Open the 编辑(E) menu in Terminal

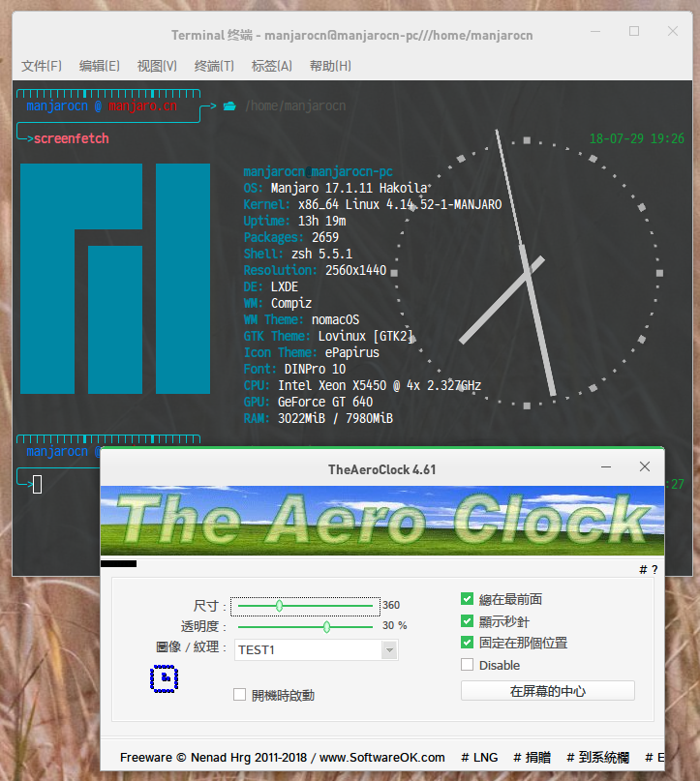click(99, 66)
